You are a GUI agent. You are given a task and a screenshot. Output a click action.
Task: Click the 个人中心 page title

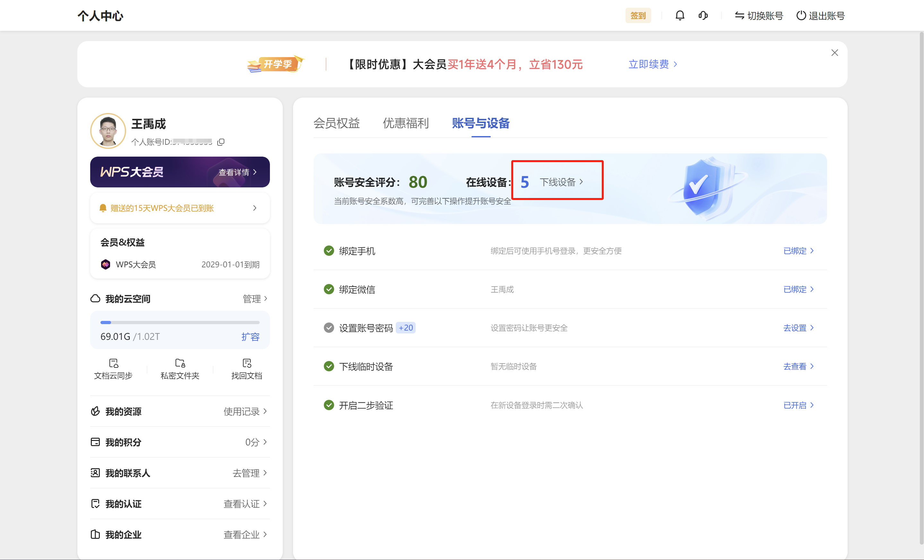[100, 16]
